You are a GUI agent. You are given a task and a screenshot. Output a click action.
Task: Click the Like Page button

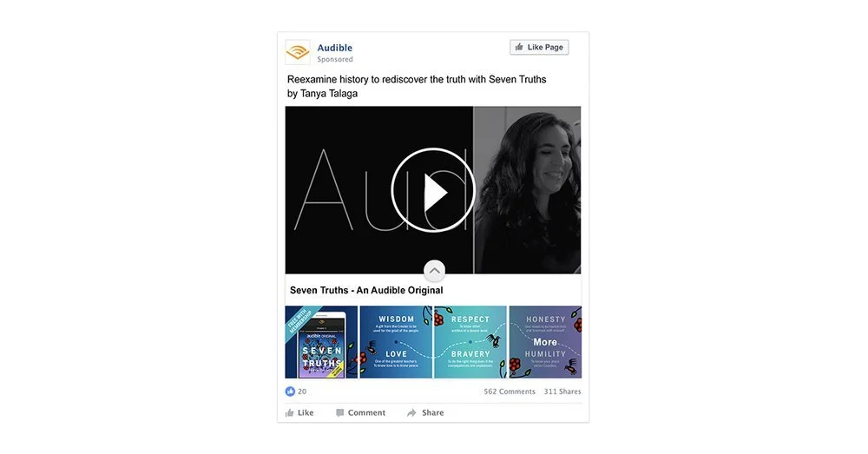tap(539, 47)
